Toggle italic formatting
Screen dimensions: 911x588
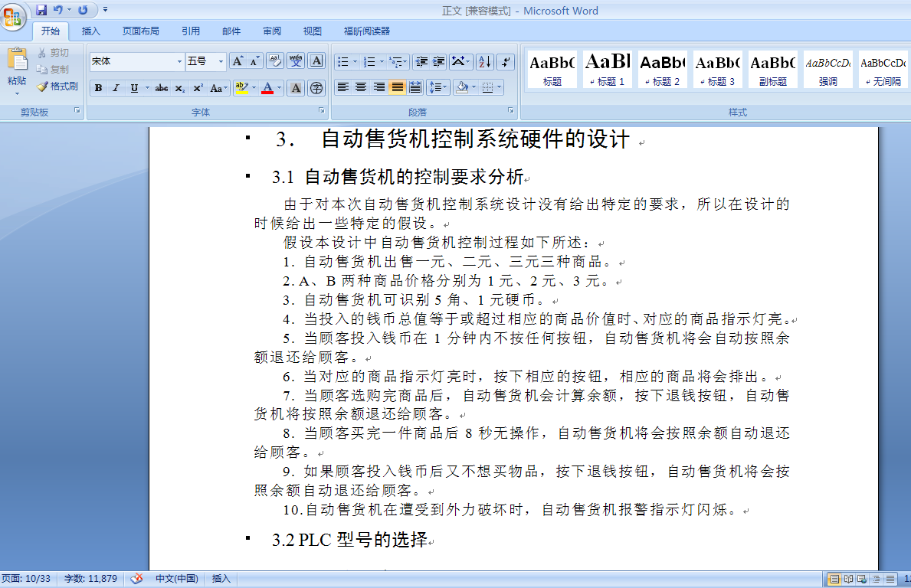[116, 87]
